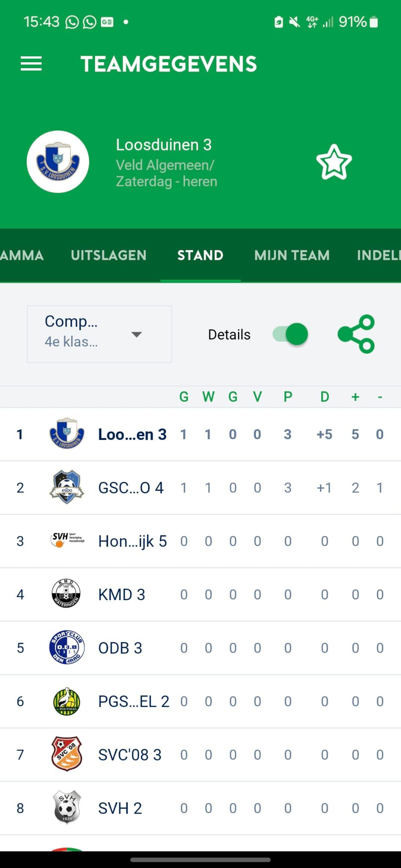The width and height of the screenshot is (401, 868).
Task: Tap the green share icon
Action: coord(356,334)
